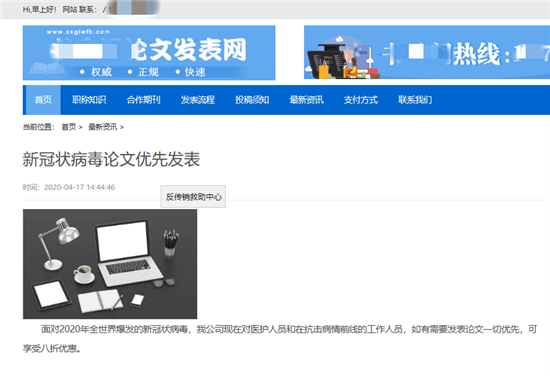
Task: Select the 支付方式 menu item
Action: click(x=361, y=100)
